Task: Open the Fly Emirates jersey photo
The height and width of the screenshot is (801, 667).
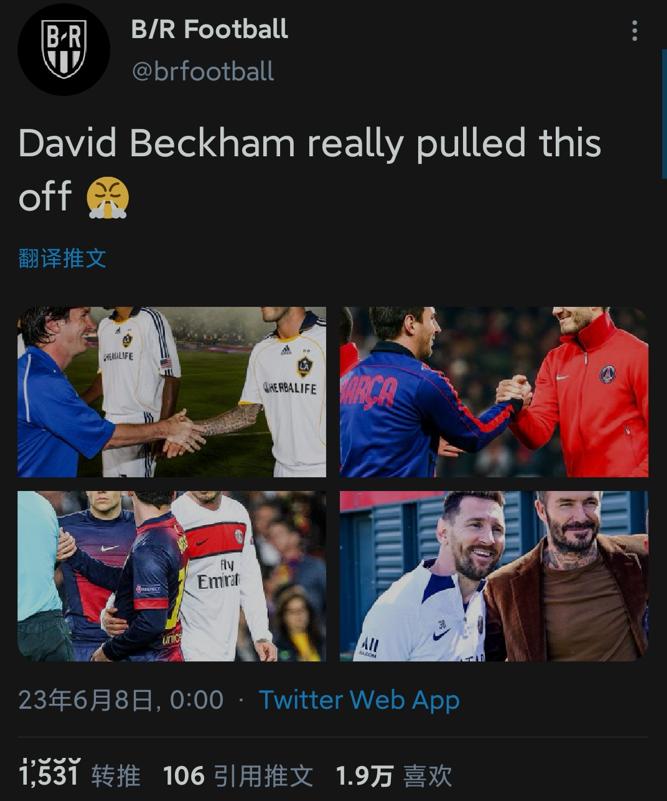Action: 172,576
